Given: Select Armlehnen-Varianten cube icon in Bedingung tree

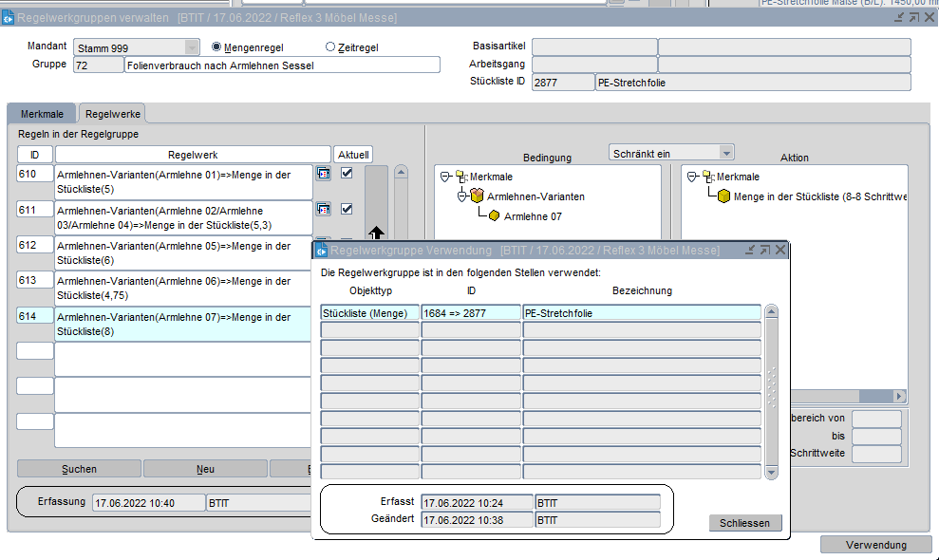Looking at the screenshot, I should click(478, 196).
